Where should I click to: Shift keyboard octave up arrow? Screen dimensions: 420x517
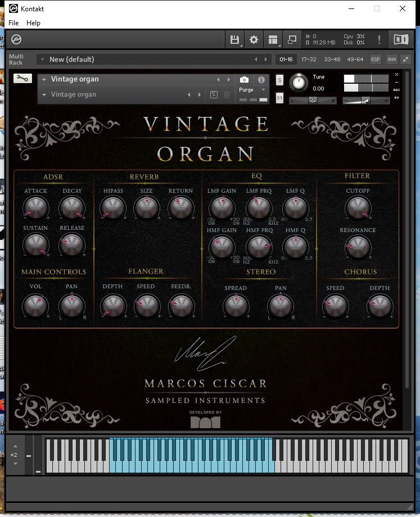(x=15, y=446)
